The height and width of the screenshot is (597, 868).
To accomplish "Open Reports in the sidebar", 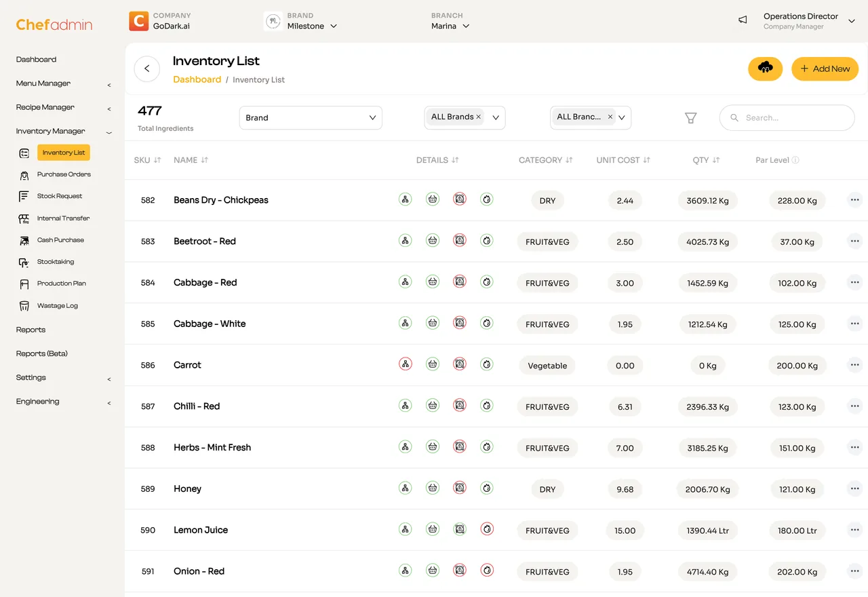I will (31, 330).
